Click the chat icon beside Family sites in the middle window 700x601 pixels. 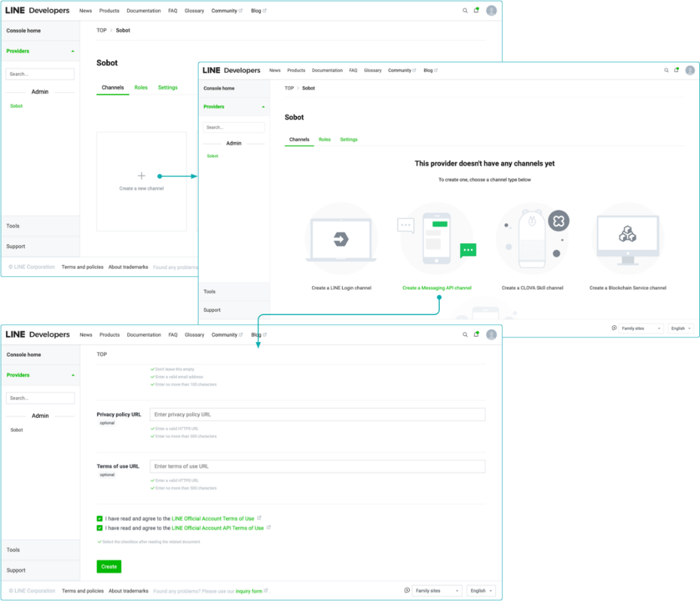tap(614, 328)
